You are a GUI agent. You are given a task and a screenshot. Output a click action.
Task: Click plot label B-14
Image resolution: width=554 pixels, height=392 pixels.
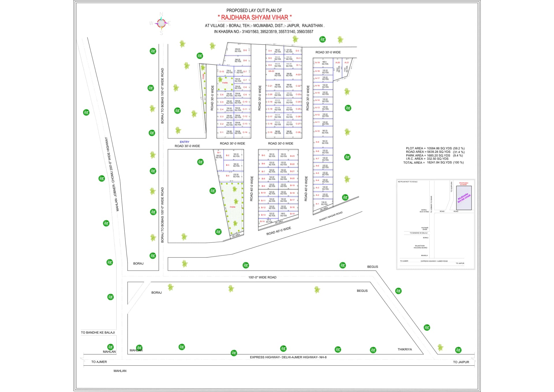[x=262, y=221]
